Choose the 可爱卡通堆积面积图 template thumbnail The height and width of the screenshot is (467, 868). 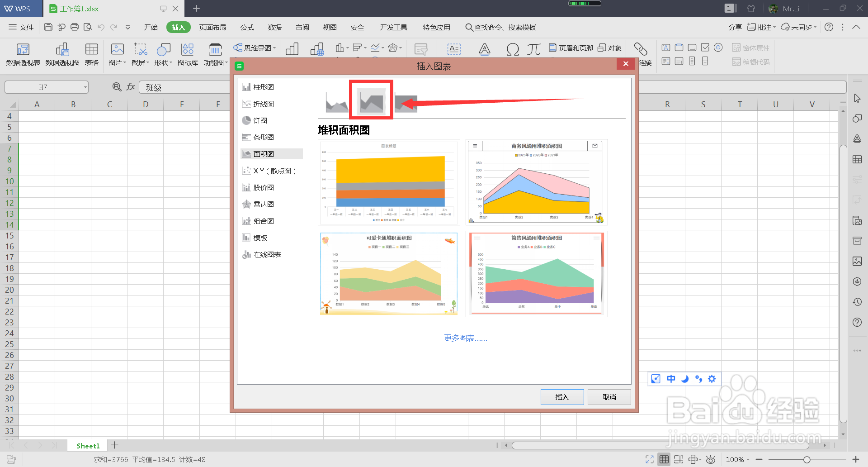[x=389, y=274]
